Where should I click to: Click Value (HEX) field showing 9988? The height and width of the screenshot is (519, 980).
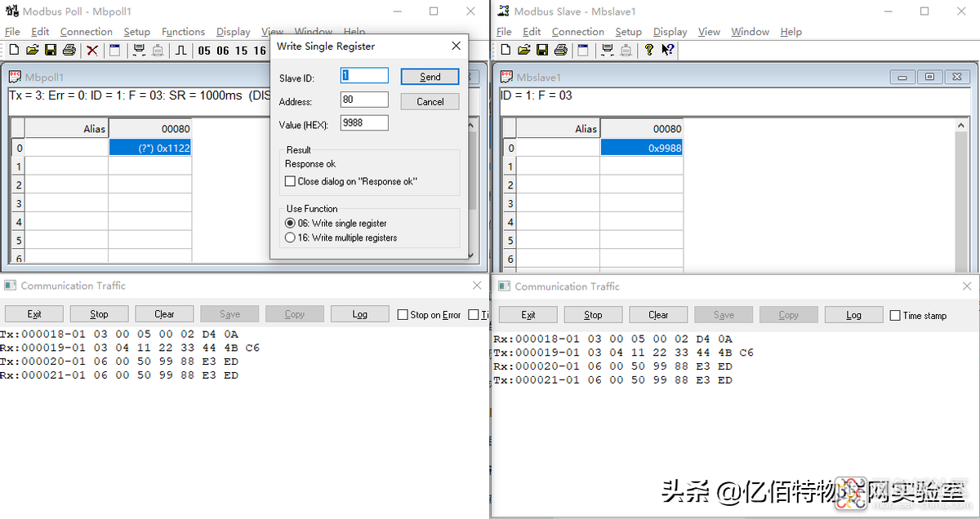click(364, 123)
